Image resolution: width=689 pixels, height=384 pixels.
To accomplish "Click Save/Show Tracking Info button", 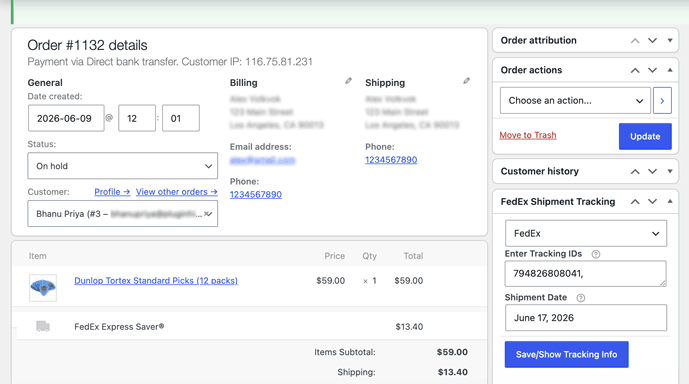I will click(566, 354).
